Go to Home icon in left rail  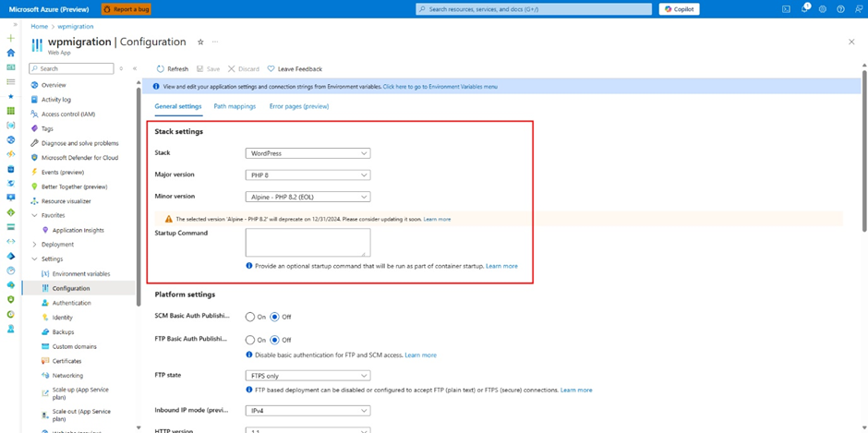point(10,53)
